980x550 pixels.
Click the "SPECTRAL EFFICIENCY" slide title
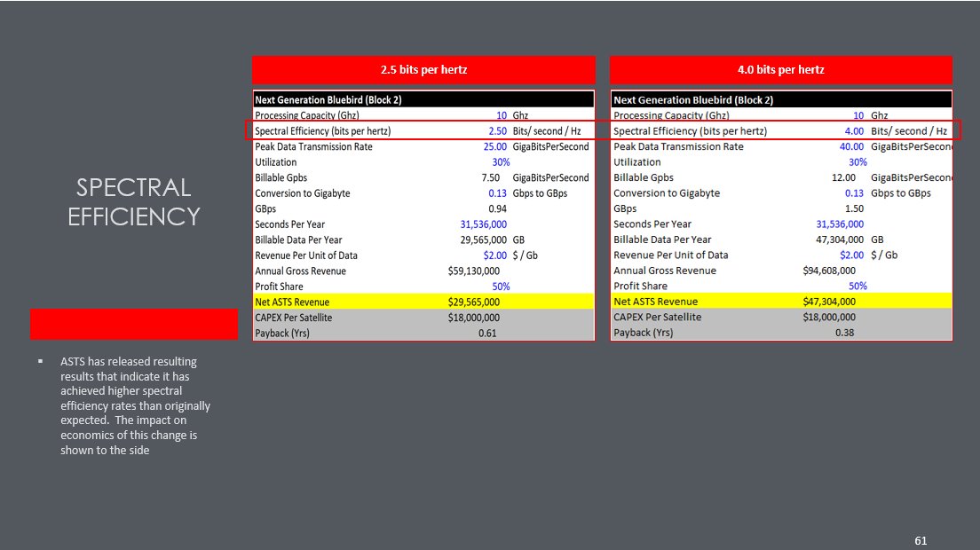point(134,201)
